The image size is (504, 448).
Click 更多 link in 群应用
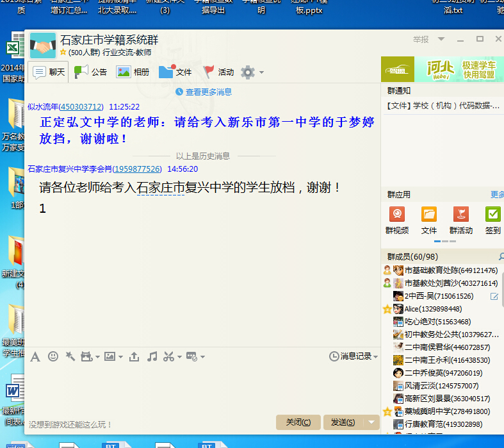point(497,195)
